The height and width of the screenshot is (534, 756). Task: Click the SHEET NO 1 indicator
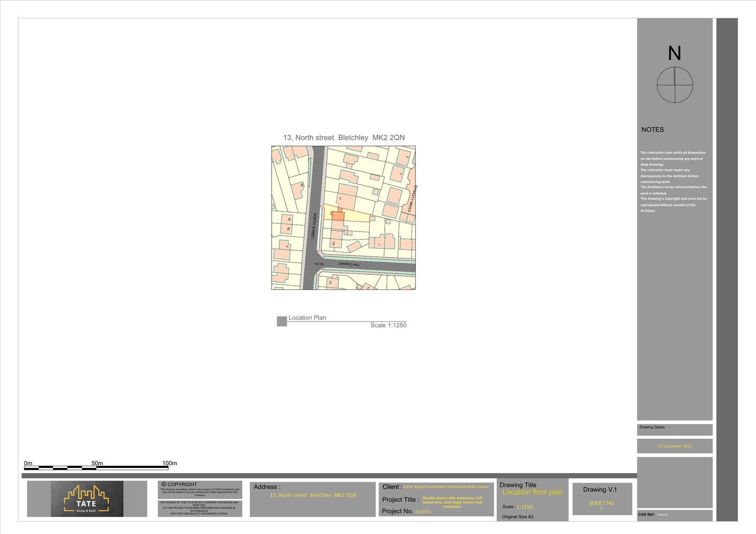tap(601, 505)
